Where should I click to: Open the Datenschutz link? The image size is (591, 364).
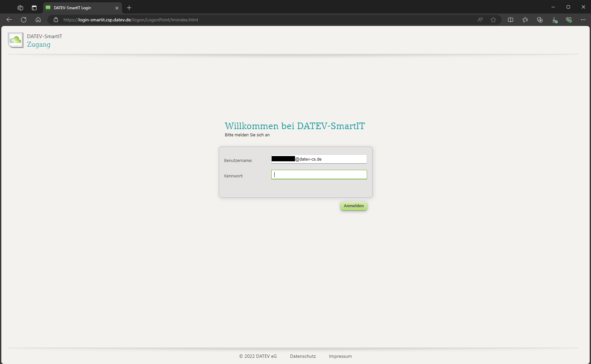[303, 356]
